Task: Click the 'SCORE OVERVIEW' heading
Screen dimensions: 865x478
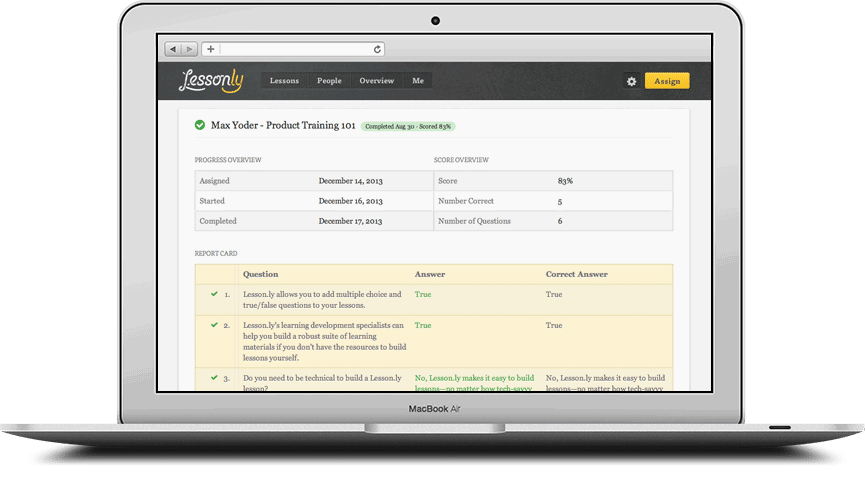Action: coord(461,160)
